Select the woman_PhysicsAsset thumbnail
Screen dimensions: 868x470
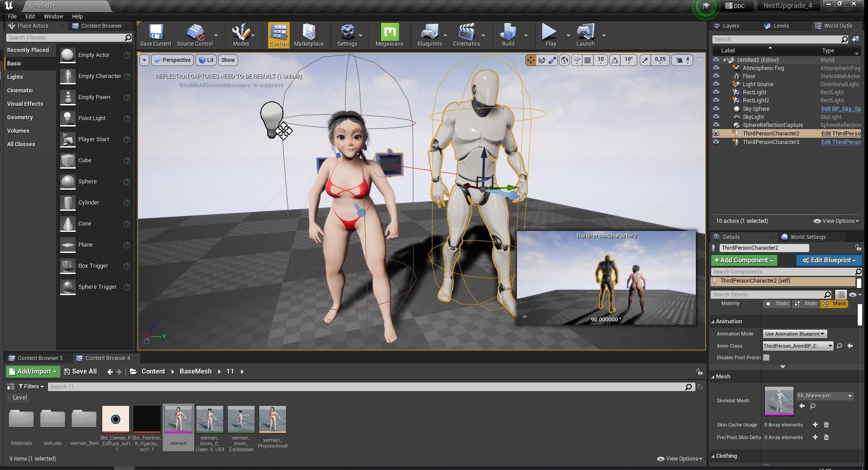click(x=273, y=420)
